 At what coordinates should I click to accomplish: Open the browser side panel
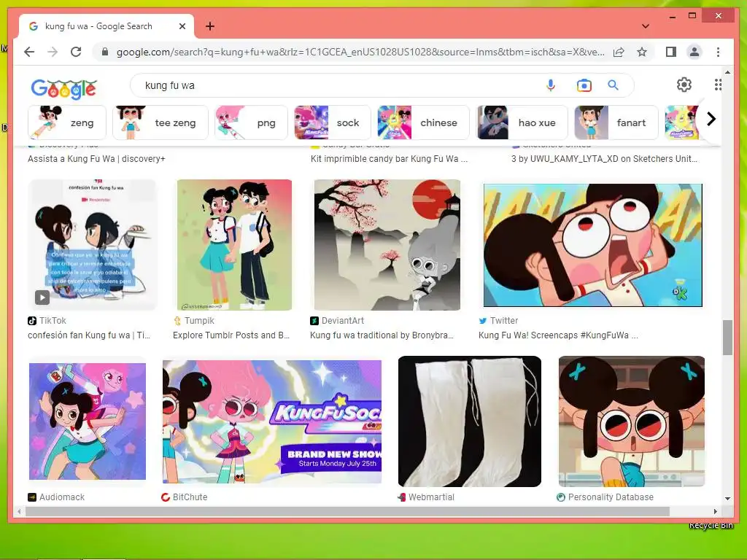click(671, 52)
